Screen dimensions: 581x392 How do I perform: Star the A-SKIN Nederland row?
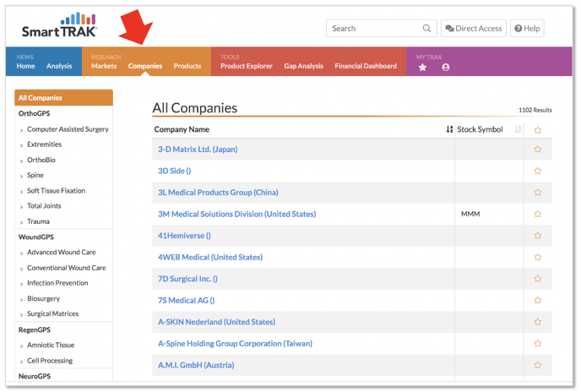538,322
